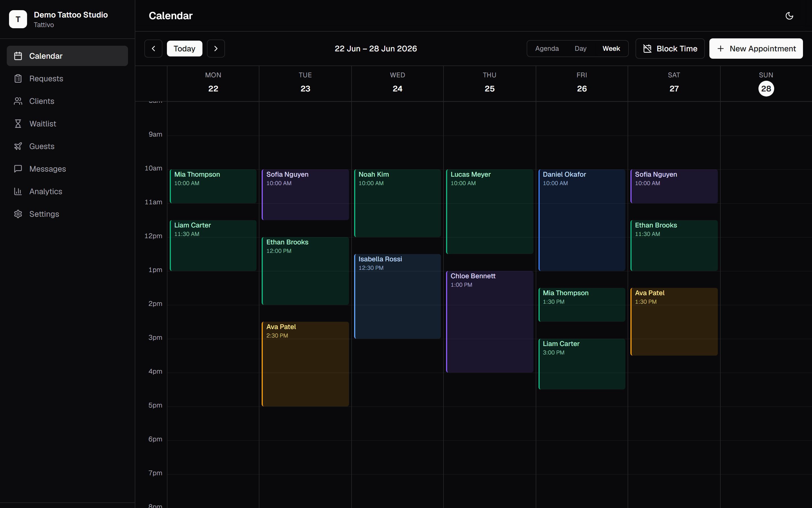Click the plus icon on New Appointment

720,49
